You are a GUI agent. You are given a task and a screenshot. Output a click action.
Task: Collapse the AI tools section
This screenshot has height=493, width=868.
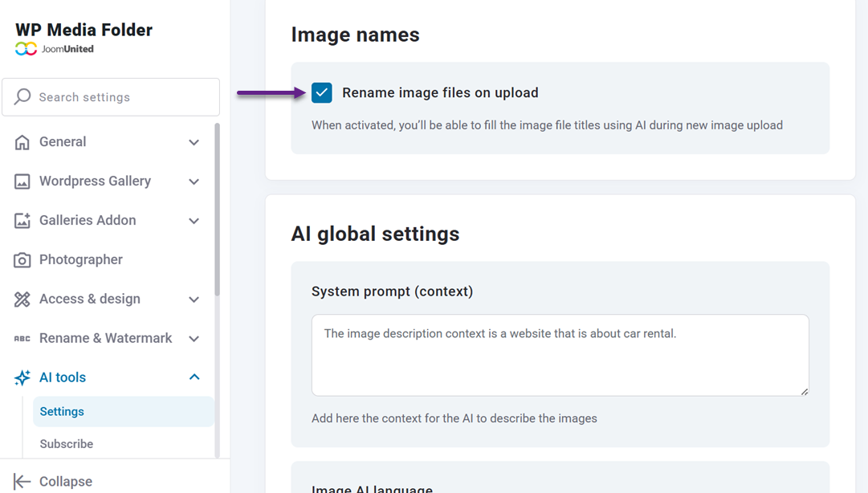[x=194, y=377]
